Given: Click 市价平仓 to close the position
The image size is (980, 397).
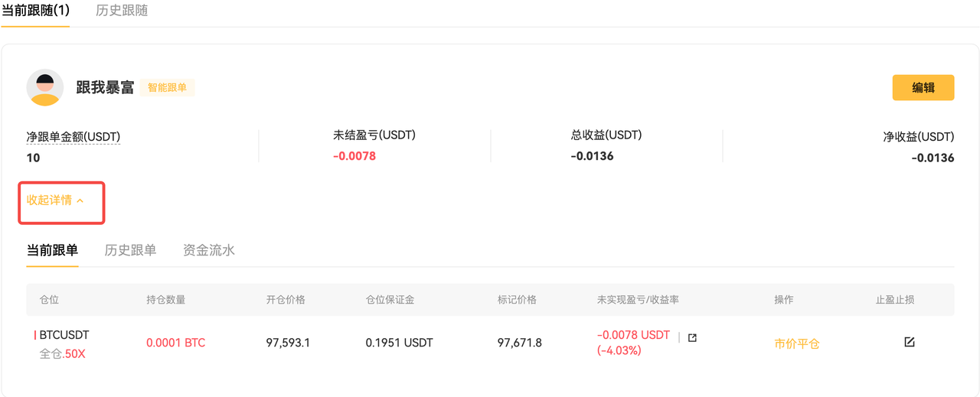Looking at the screenshot, I should [796, 343].
